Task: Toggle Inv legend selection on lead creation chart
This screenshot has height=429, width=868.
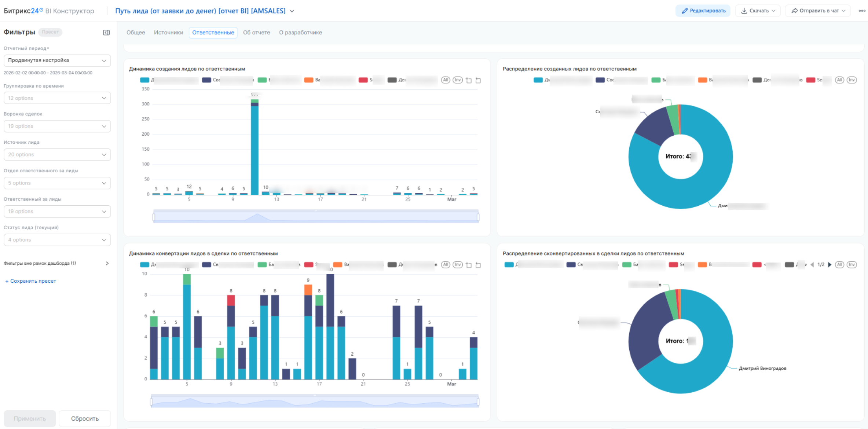Action: (458, 80)
